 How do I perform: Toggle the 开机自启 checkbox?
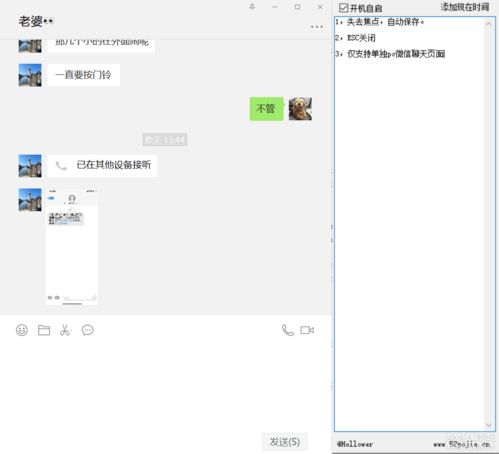click(344, 7)
